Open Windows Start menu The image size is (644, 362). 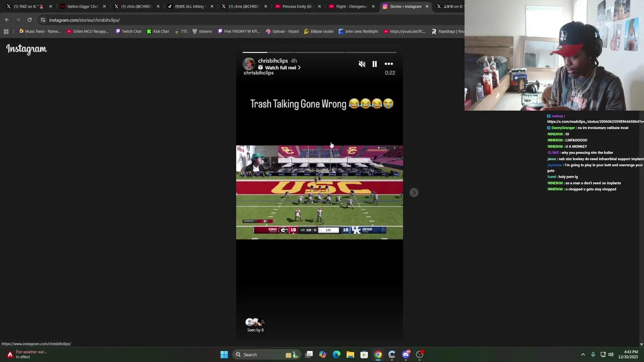coord(224,354)
